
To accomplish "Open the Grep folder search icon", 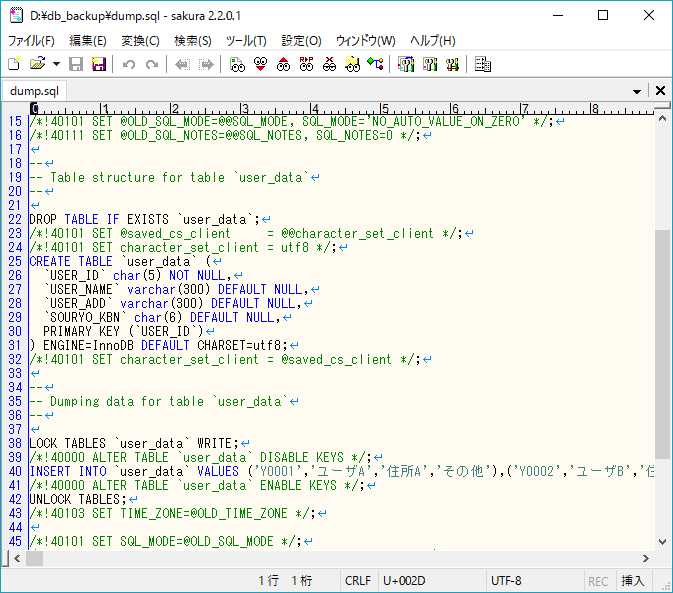I will click(x=352, y=64).
